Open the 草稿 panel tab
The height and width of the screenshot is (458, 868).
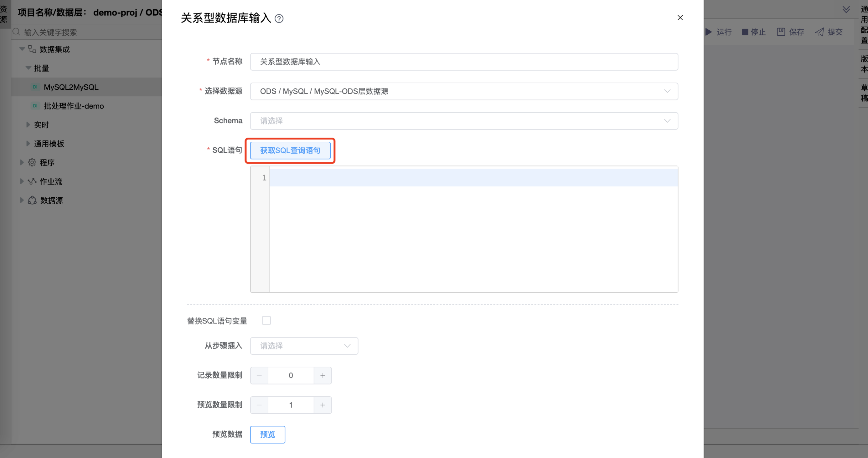click(864, 93)
